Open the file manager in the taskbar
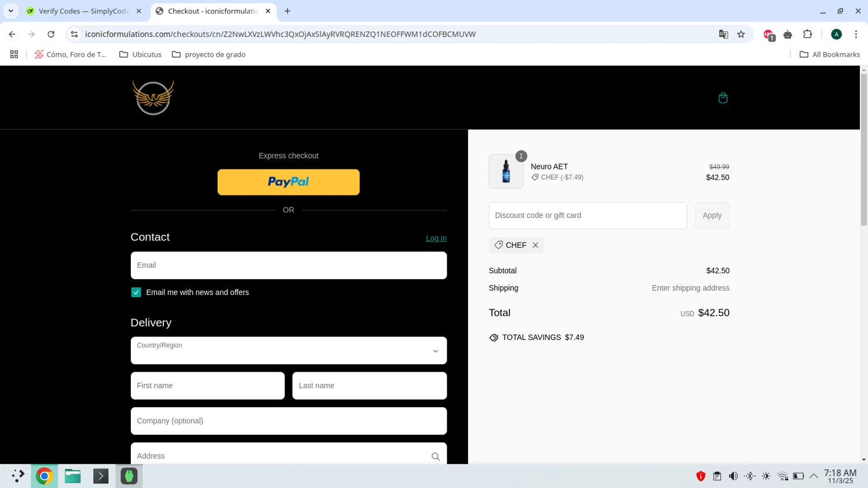 (x=72, y=476)
